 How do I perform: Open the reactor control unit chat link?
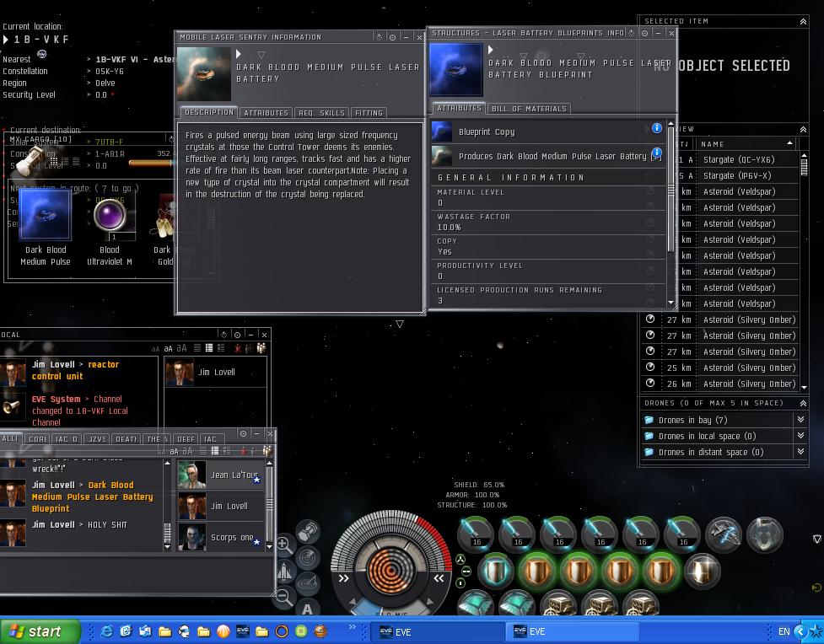(x=74, y=370)
